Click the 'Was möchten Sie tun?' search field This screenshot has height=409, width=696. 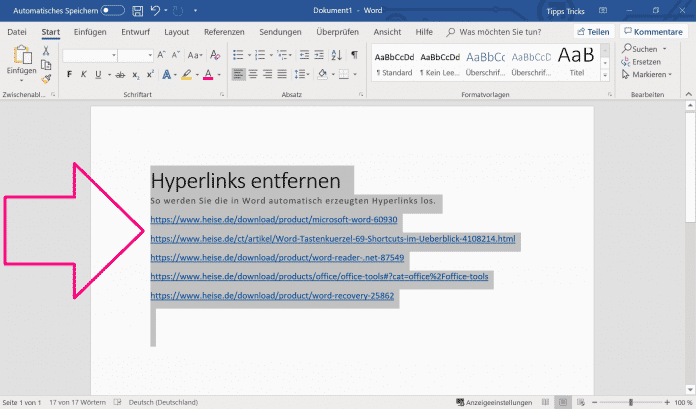[x=502, y=32]
